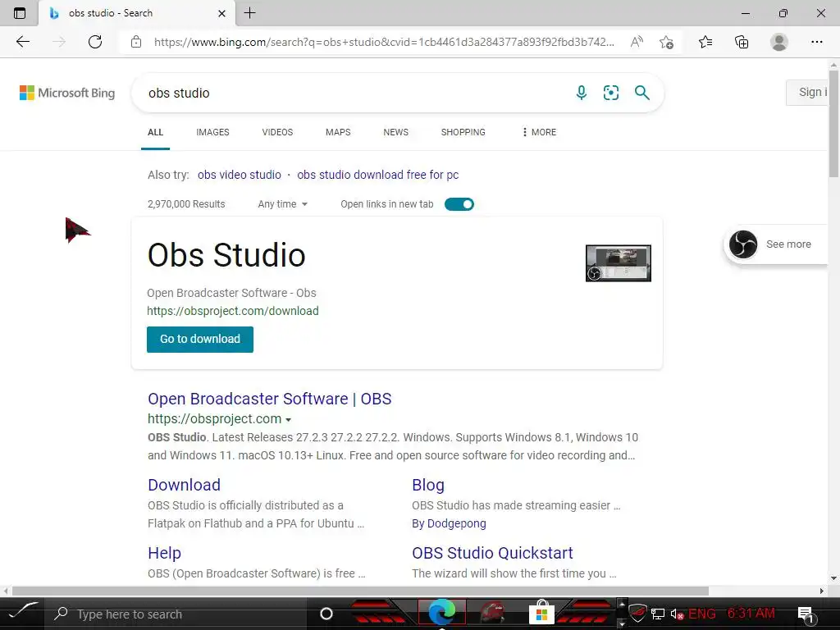Click the 6:31 AM clock
This screenshot has height=630, width=840.
pos(751,613)
